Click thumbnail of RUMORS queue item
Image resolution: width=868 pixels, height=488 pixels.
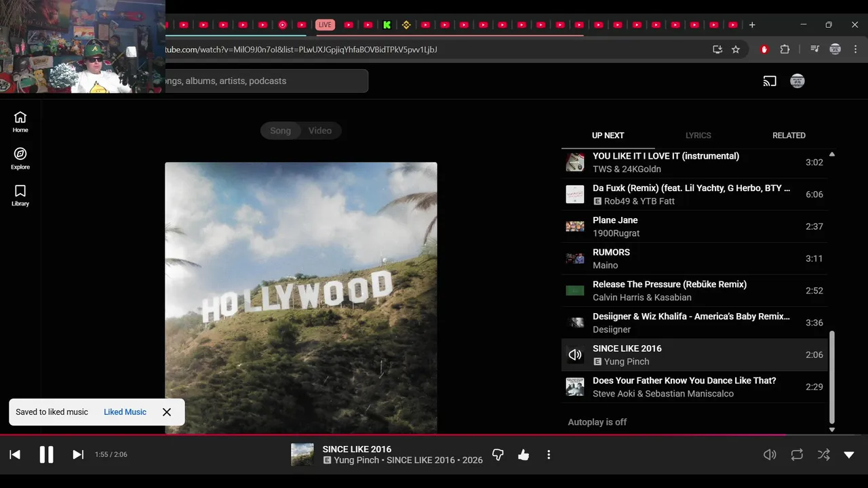click(x=575, y=258)
